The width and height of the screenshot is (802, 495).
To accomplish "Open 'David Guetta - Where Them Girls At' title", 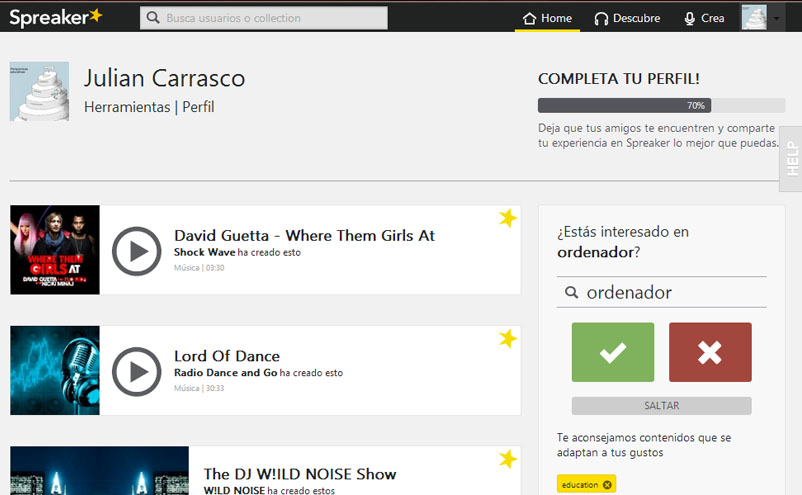I will point(304,235).
